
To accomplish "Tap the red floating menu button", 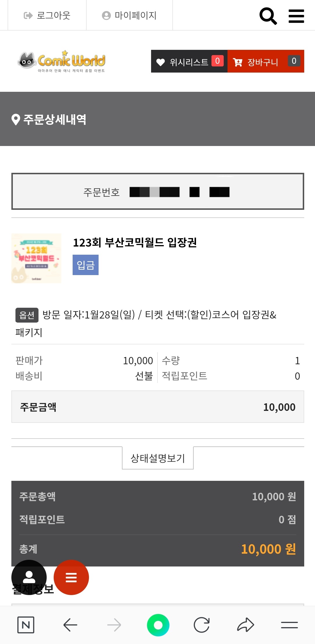I will tap(71, 577).
